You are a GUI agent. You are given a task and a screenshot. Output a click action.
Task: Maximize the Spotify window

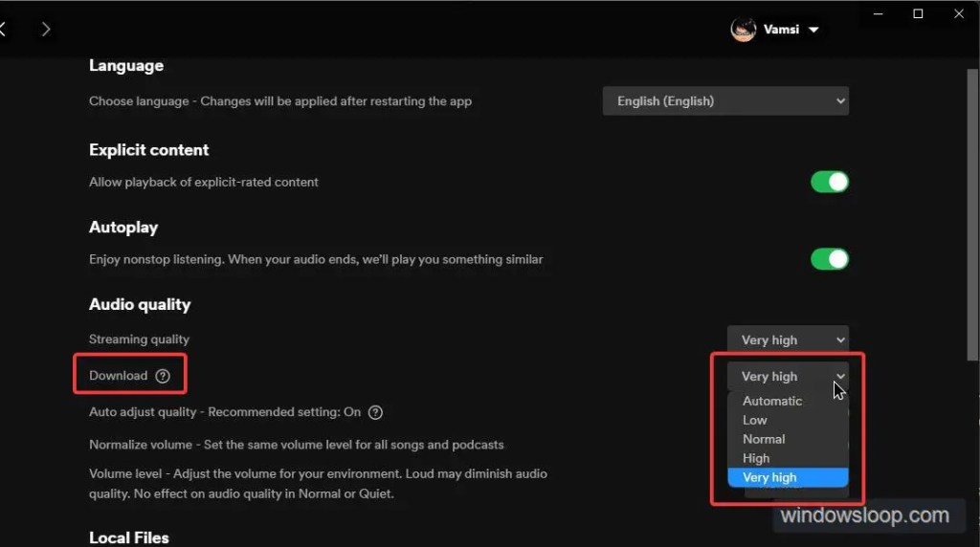pyautogui.click(x=918, y=13)
